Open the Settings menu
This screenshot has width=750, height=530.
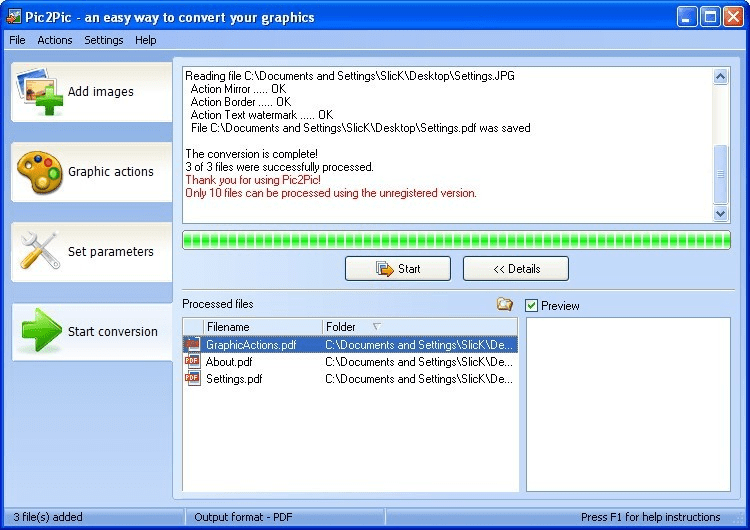coord(104,40)
